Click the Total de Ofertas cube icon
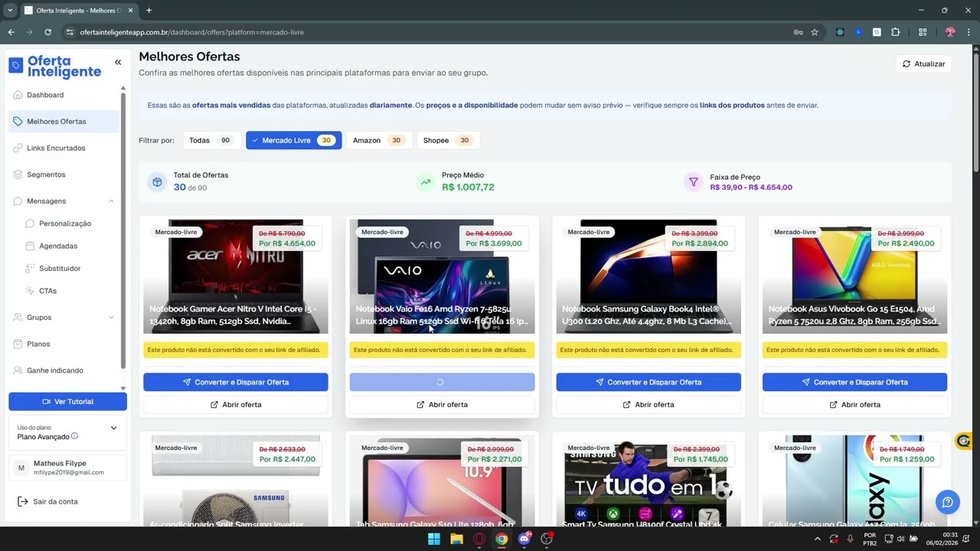Screen dimensions: 980x551 click(x=157, y=182)
